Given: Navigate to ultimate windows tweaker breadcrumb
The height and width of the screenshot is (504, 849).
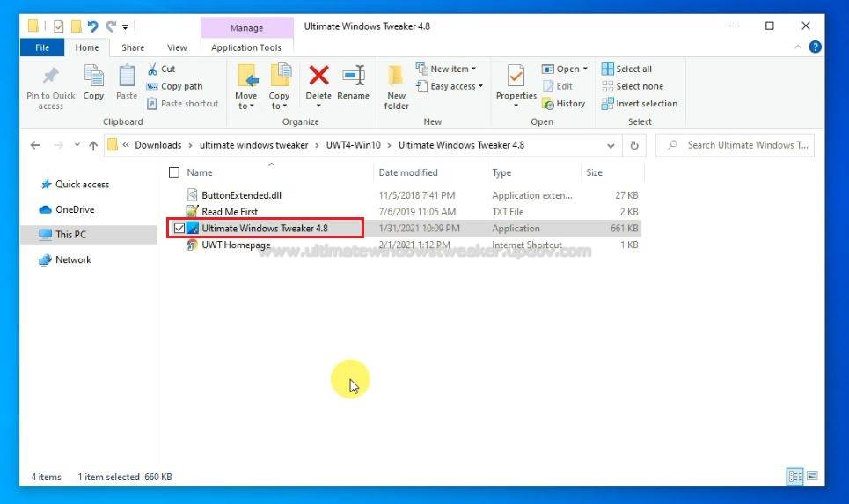Looking at the screenshot, I should pos(253,145).
